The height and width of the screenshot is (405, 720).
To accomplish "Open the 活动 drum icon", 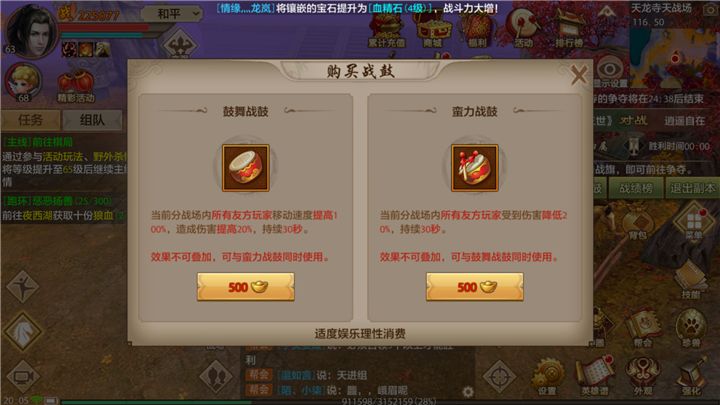I will pos(523,28).
